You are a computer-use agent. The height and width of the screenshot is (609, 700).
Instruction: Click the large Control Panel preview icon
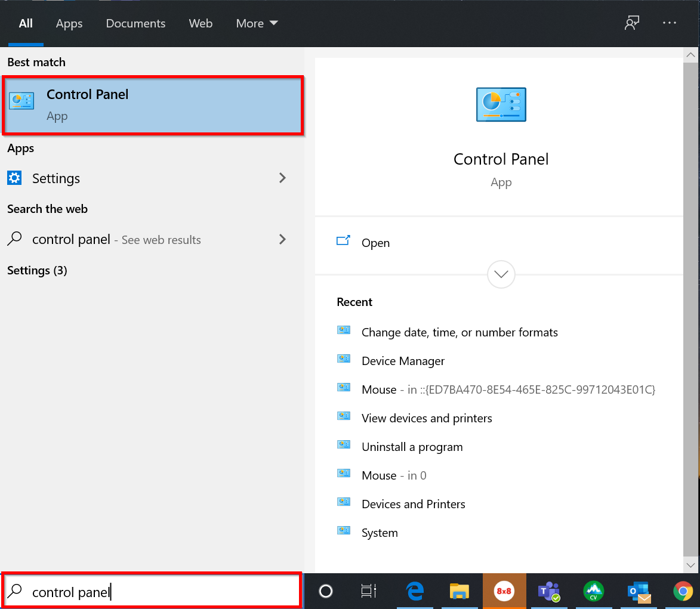coord(501,105)
